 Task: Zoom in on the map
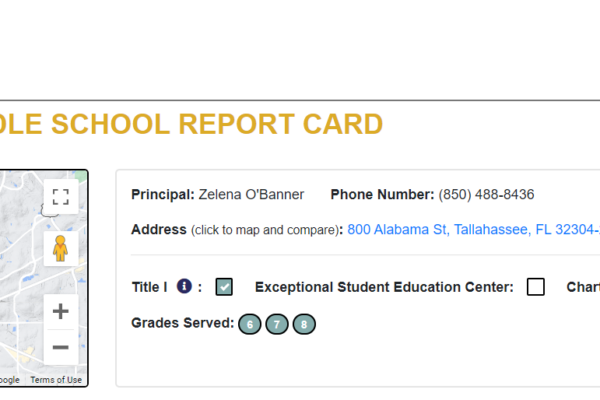pyautogui.click(x=60, y=311)
